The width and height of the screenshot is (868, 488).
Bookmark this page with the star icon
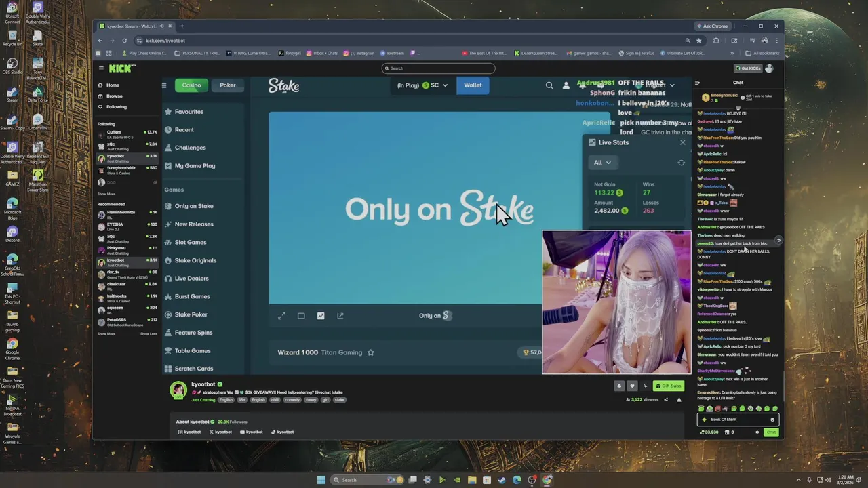tap(699, 41)
